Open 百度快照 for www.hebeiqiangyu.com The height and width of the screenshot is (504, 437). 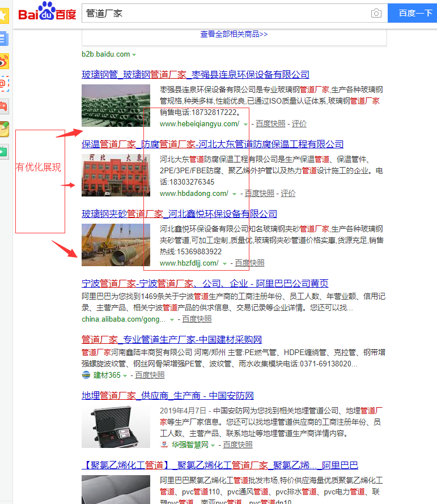[x=270, y=124]
